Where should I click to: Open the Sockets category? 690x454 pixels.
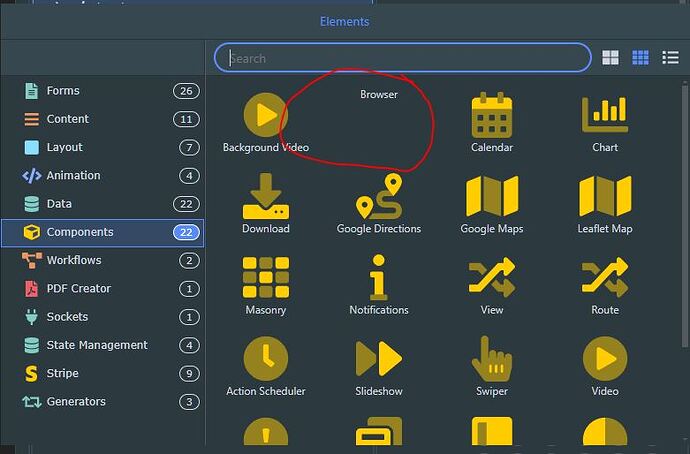(103, 317)
